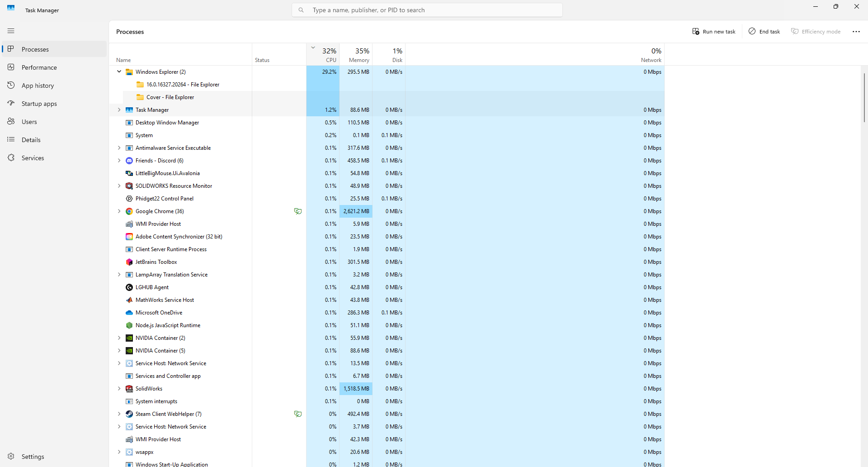Click the efficiency leaf beside Steam Client WebHelper
The height and width of the screenshot is (467, 868).
[x=298, y=414]
